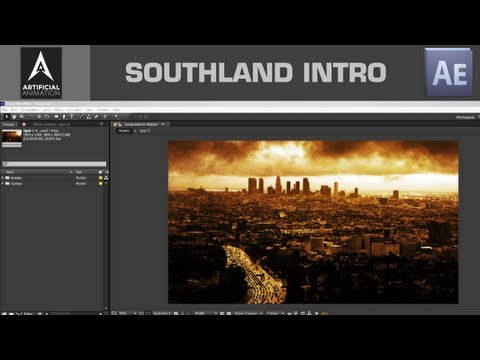Select the Hand tool
Image resolution: width=480 pixels, height=360 pixels.
tap(14, 117)
